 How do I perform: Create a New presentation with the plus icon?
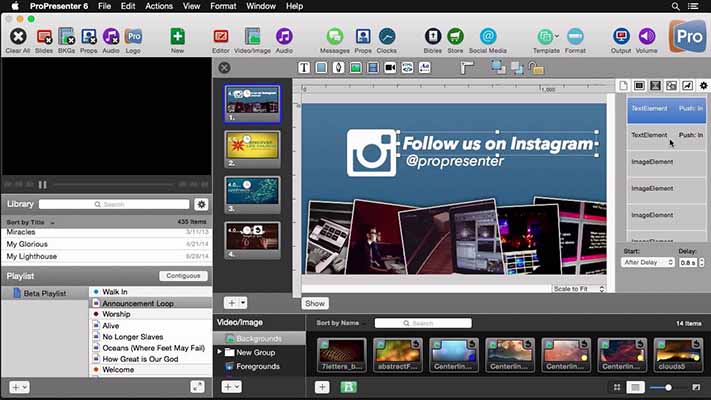177,37
